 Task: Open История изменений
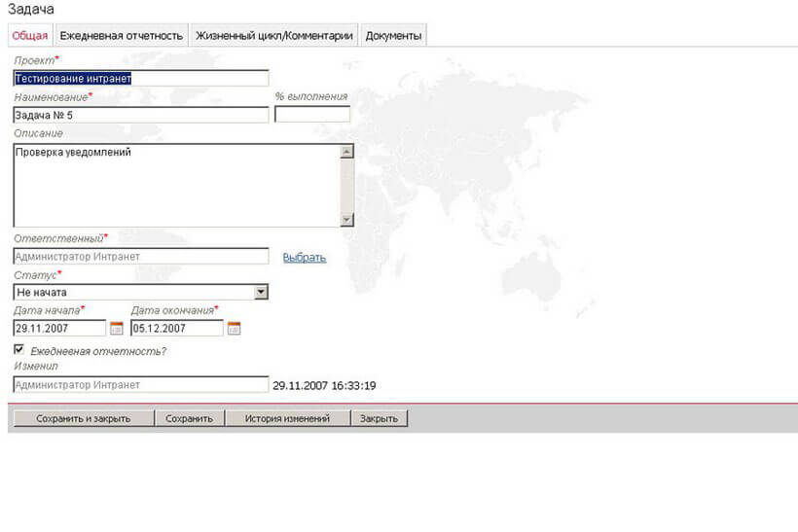tap(287, 419)
